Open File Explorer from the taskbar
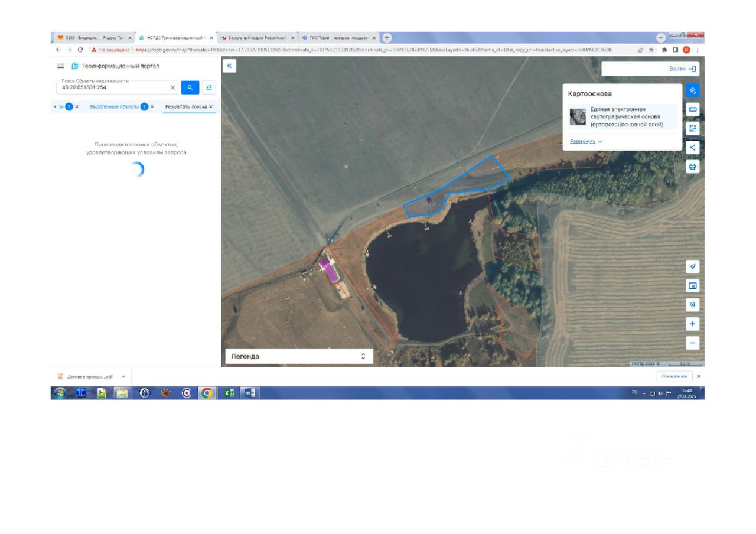Image resolution: width=756 pixels, height=534 pixels. point(121,393)
